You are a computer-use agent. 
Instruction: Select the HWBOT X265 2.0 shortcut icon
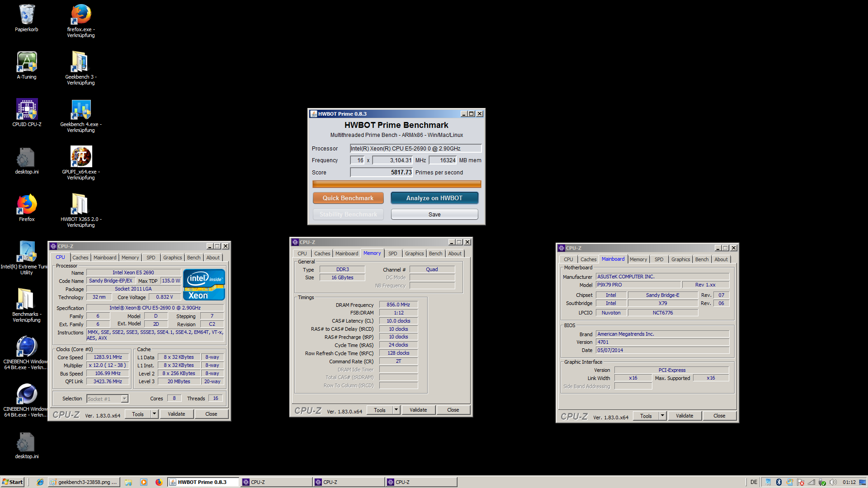point(80,204)
